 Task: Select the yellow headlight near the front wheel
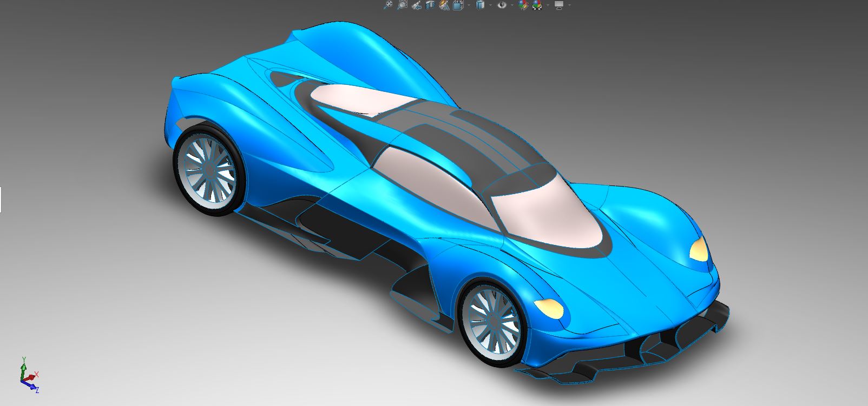549,308
